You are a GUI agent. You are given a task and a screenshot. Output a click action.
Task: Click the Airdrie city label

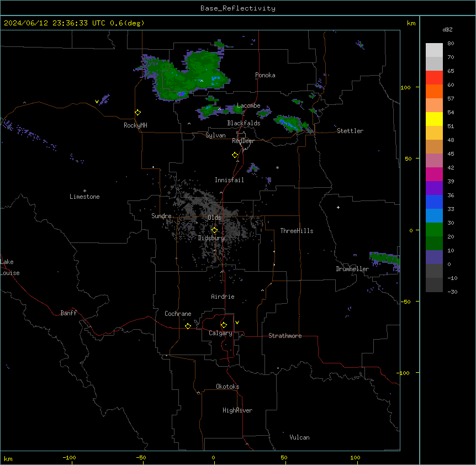click(223, 297)
